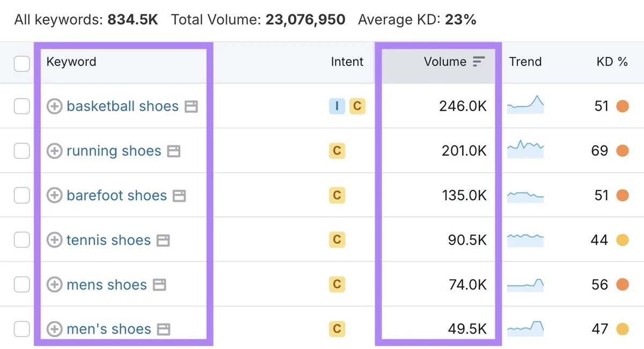The height and width of the screenshot is (349, 644).
Task: Click commercial intent badge for tennis shoes
Action: pos(337,240)
